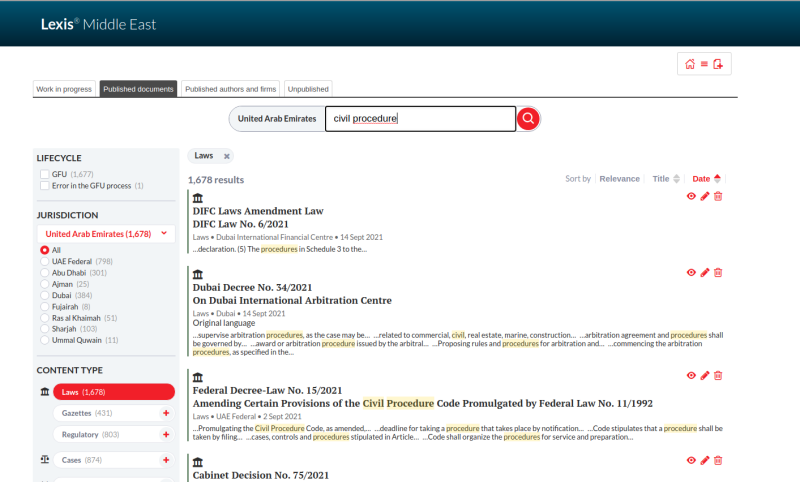Viewport: 800px width, 482px height.
Task: Click building icon above Dubai Decree No. 34/2021
Action: coord(198,274)
